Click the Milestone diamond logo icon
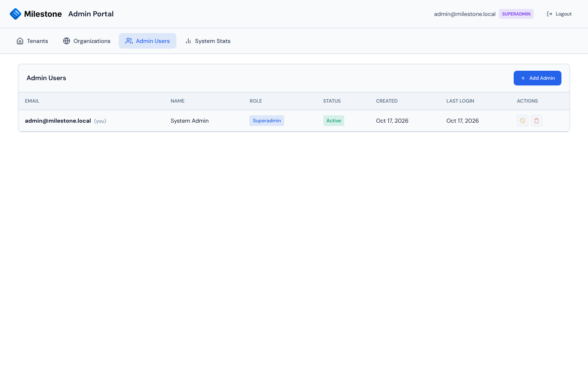 pyautogui.click(x=16, y=14)
